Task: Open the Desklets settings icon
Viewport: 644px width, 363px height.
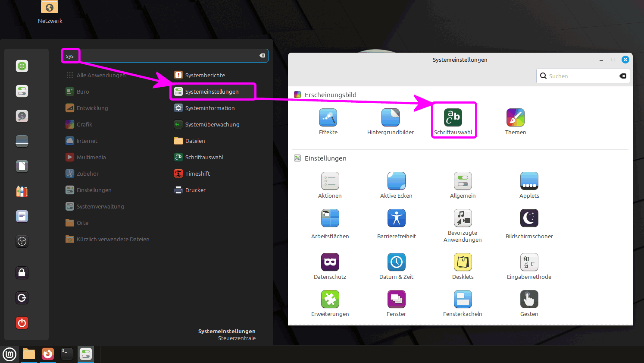Action: [x=463, y=262]
